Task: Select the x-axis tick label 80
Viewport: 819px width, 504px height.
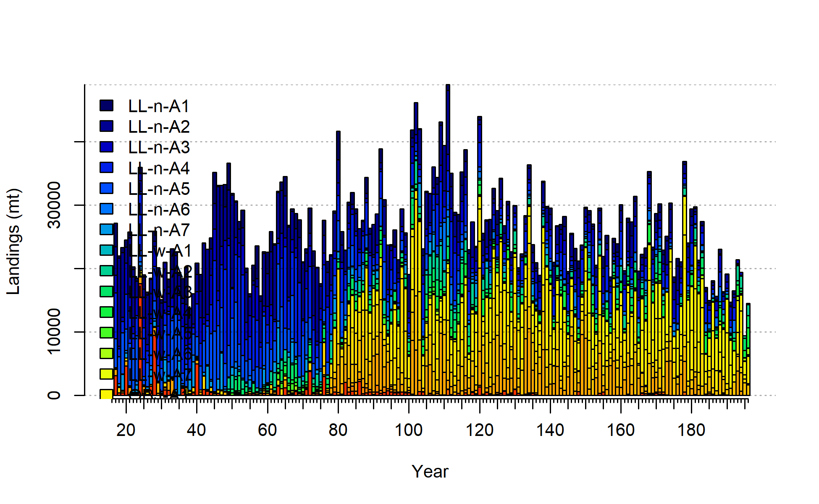Action: tap(338, 430)
